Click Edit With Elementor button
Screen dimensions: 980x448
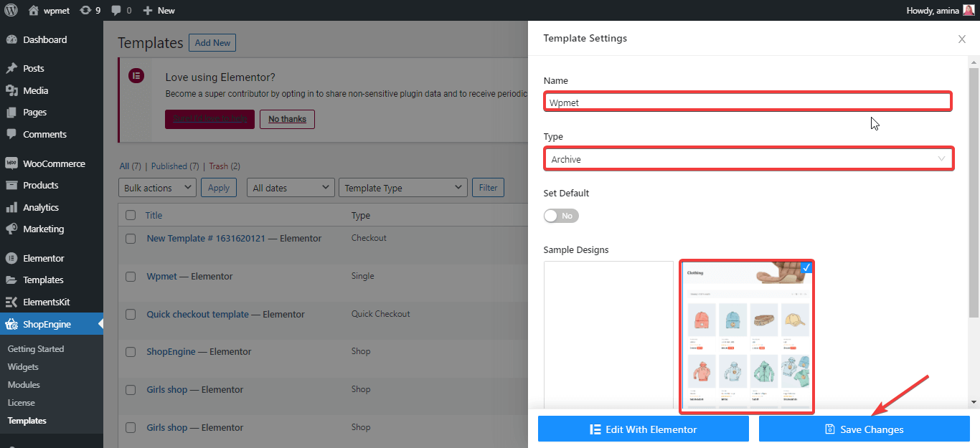click(644, 429)
